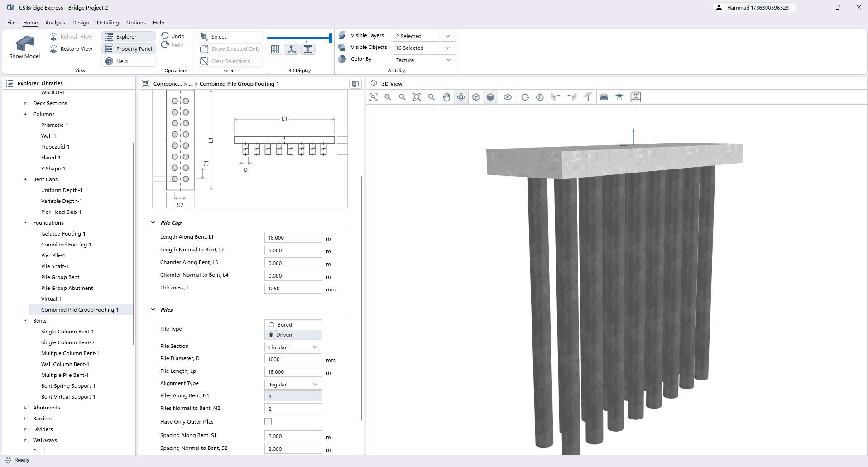868x467 pixels.
Task: Click zoom in magnifier in 3D View
Action: [x=388, y=97]
